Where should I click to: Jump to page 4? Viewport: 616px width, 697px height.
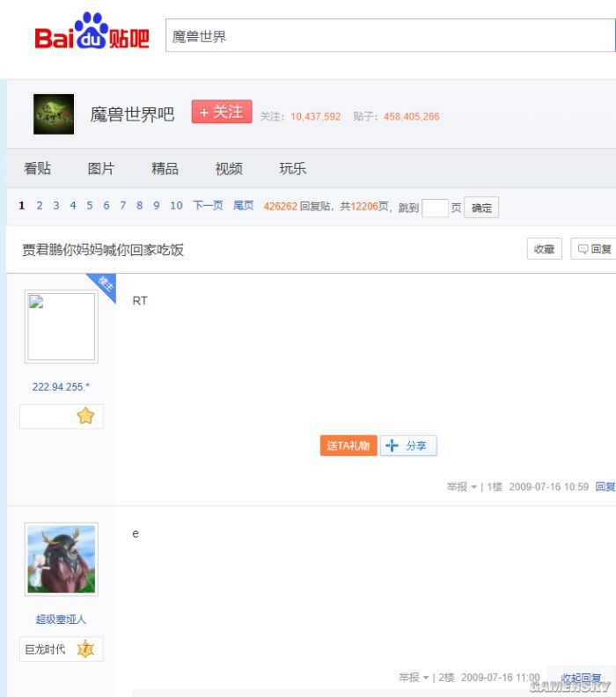(x=73, y=205)
